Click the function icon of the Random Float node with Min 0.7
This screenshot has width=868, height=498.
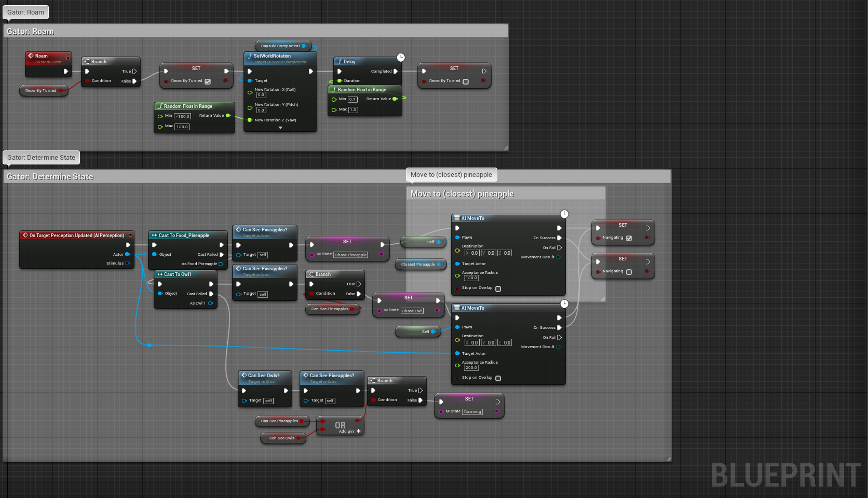(334, 89)
